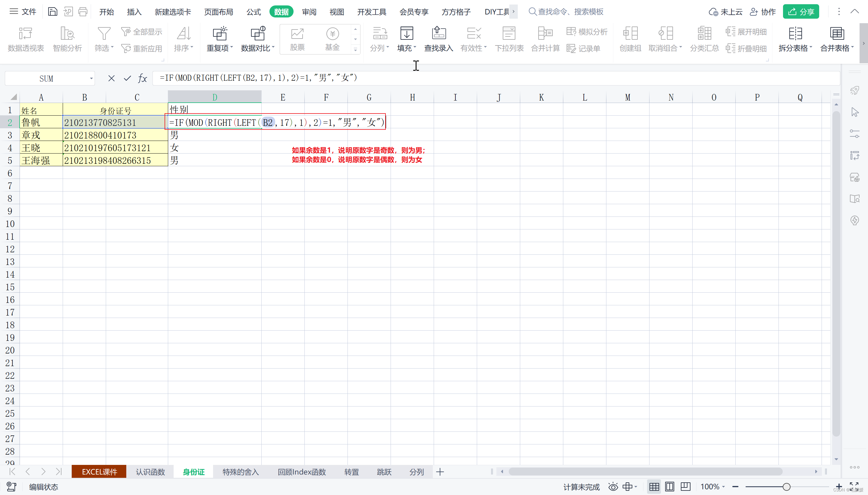Select the 基金 fund data type
Image resolution: width=868 pixels, height=495 pixels.
332,39
